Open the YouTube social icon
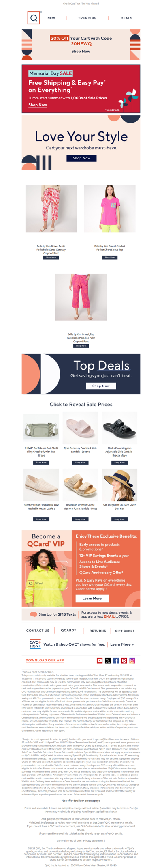 click(100, 661)
